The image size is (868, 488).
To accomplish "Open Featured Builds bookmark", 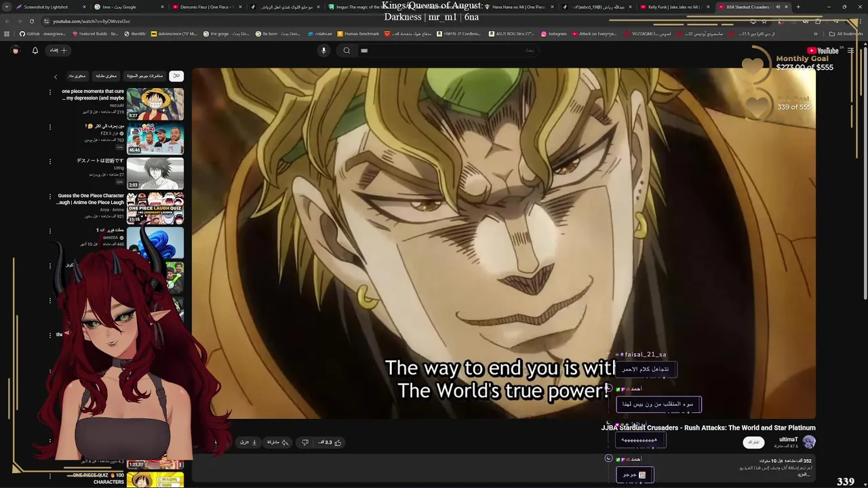I will 95,34.
